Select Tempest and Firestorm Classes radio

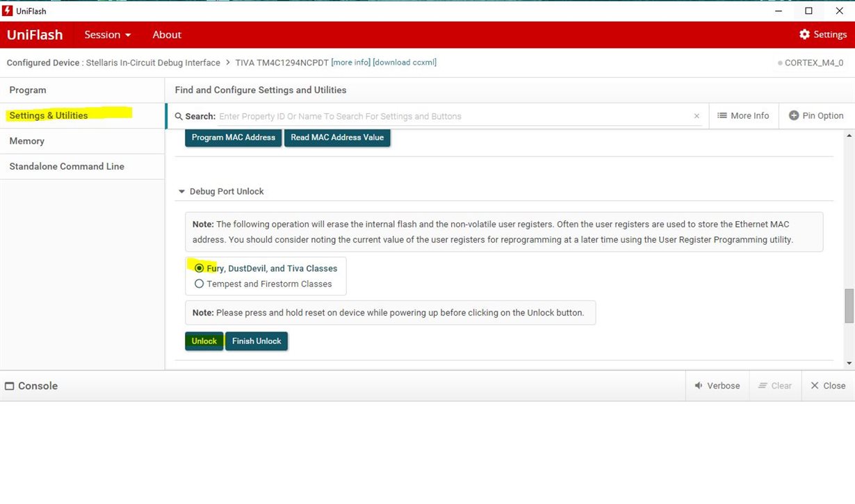tap(199, 284)
